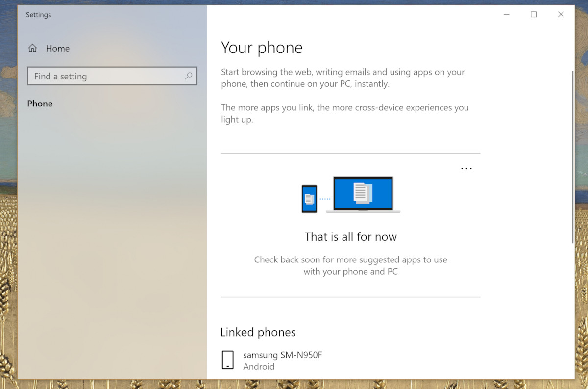588x389 pixels.
Task: Click the Home house icon
Action: pyautogui.click(x=32, y=48)
